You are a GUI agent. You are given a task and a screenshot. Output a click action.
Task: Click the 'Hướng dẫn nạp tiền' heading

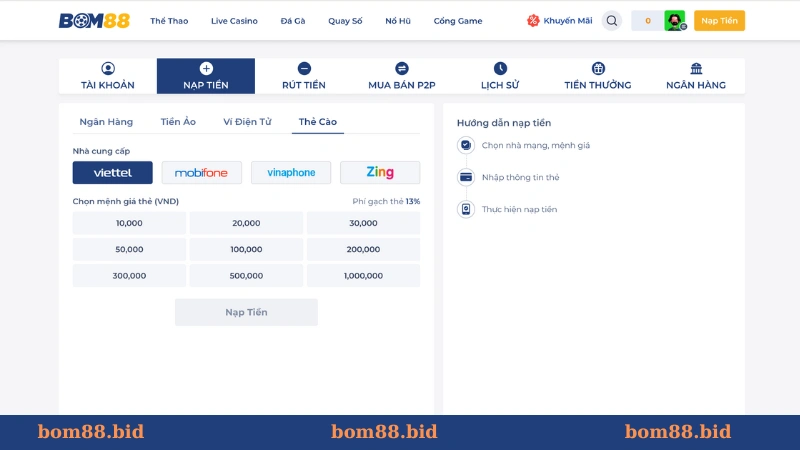[x=504, y=123]
